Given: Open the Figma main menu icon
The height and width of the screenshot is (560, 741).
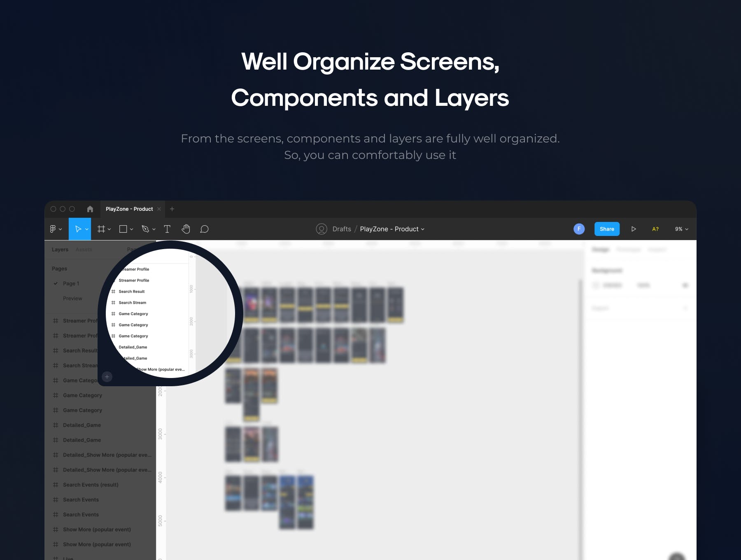Looking at the screenshot, I should click(53, 229).
